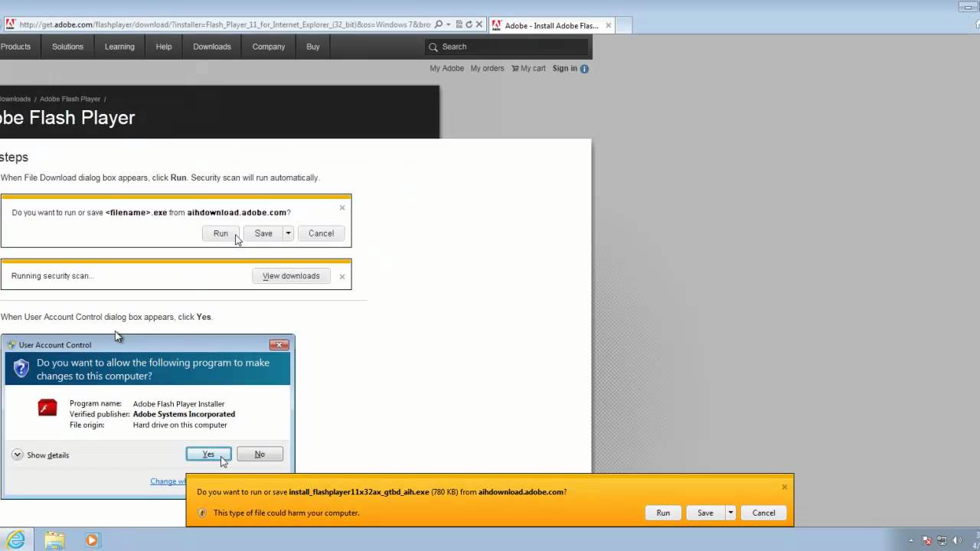The height and width of the screenshot is (551, 980).
Task: Open the Products menu on Adobe site
Action: (15, 47)
